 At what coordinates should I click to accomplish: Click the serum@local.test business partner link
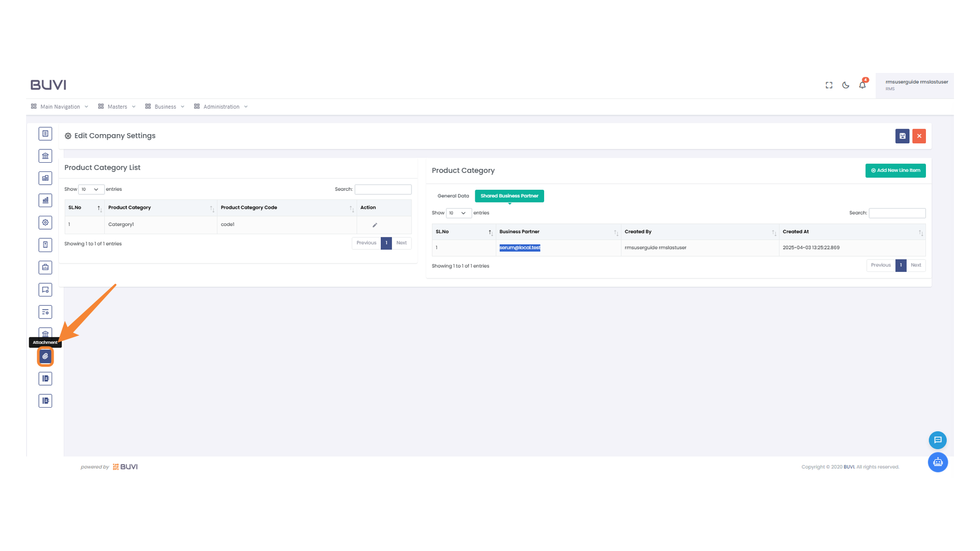520,247
